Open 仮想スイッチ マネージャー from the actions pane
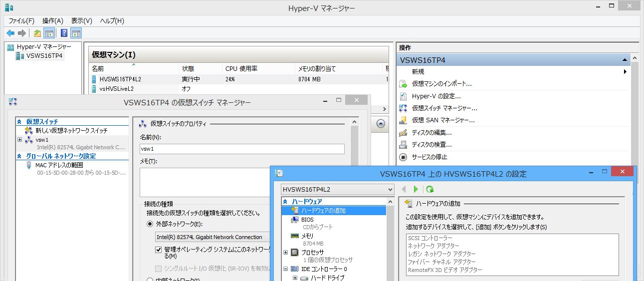 444,108
